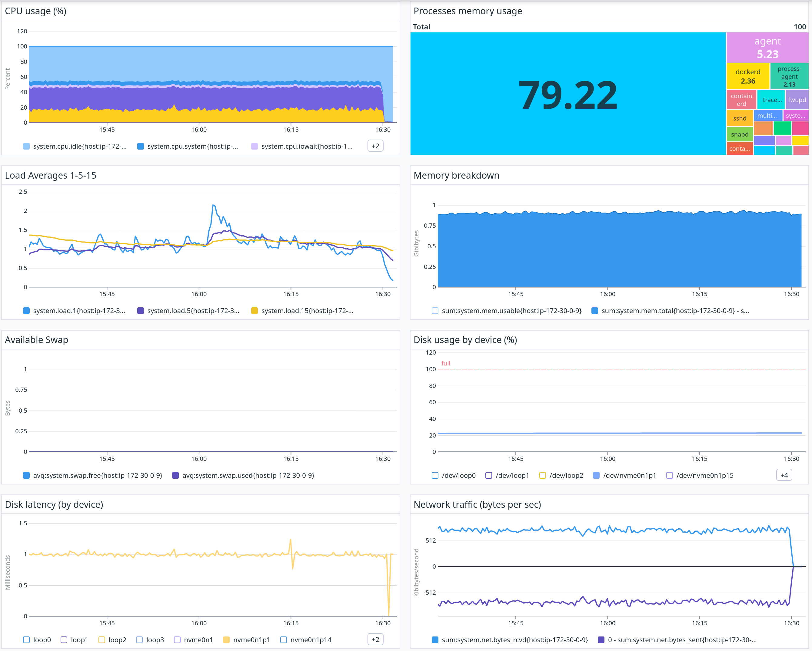Viewport: 812px width, 651px height.
Task: Toggle the system.cpu.system legend swatch
Action: [141, 146]
